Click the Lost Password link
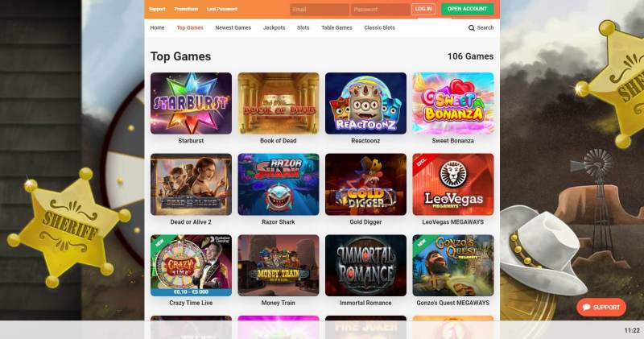The width and height of the screenshot is (644, 339). click(222, 9)
